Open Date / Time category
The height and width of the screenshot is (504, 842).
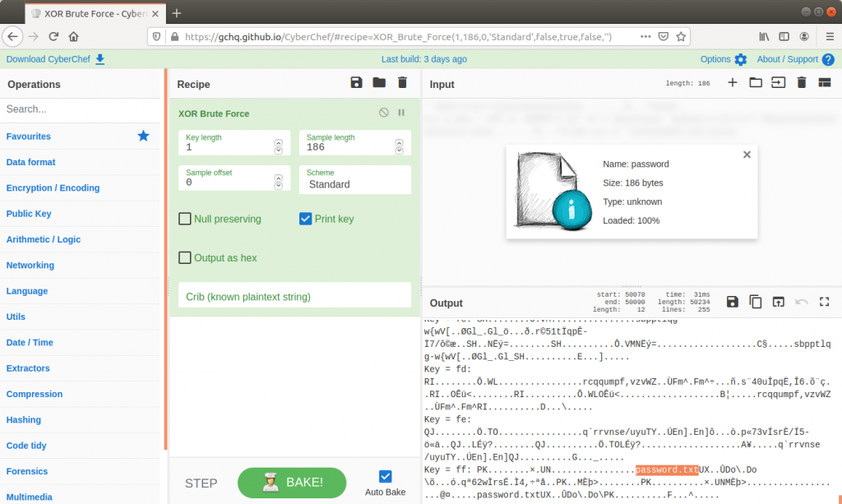[80, 343]
